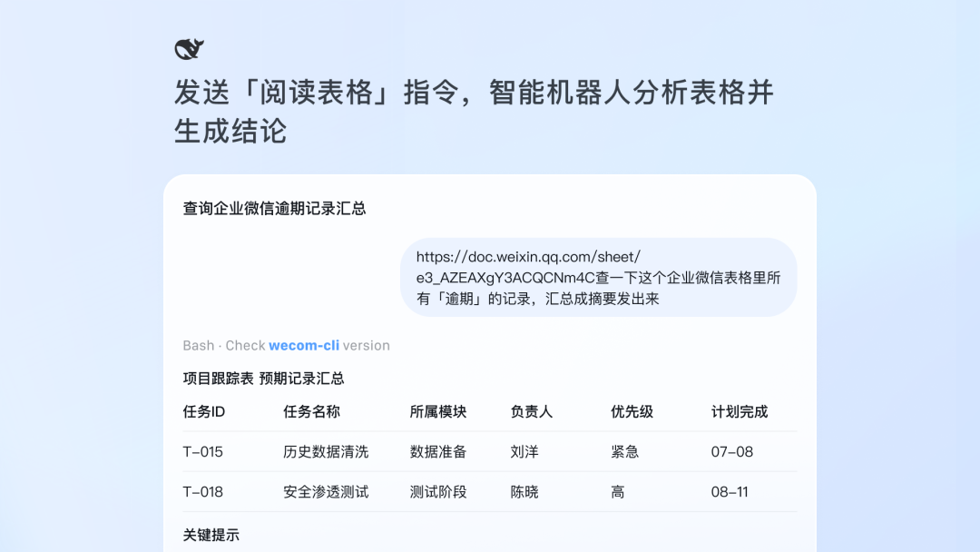Select the 紧急 priority cell
The width and height of the screenshot is (980, 552).
point(625,452)
